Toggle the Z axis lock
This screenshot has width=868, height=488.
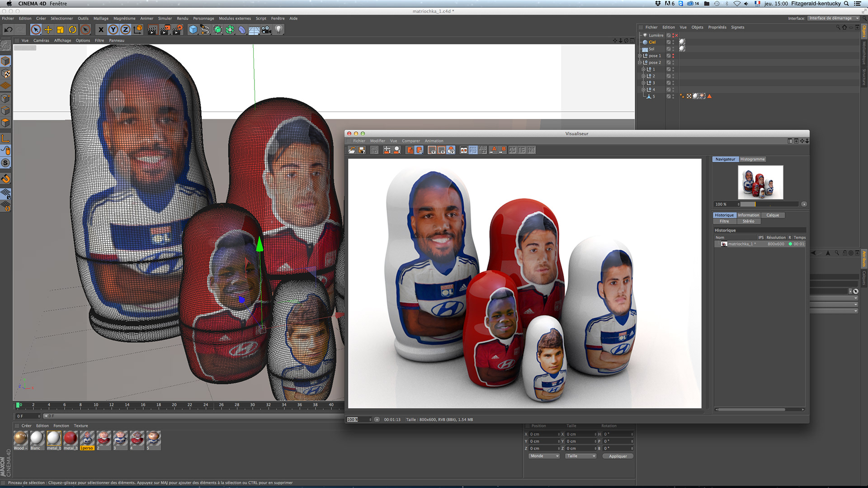(125, 30)
